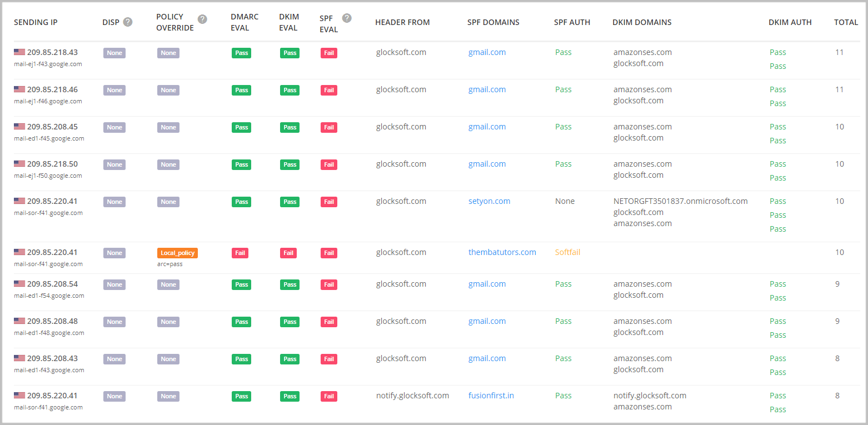Click Disp None badge in 209.85.218.50 row

114,164
